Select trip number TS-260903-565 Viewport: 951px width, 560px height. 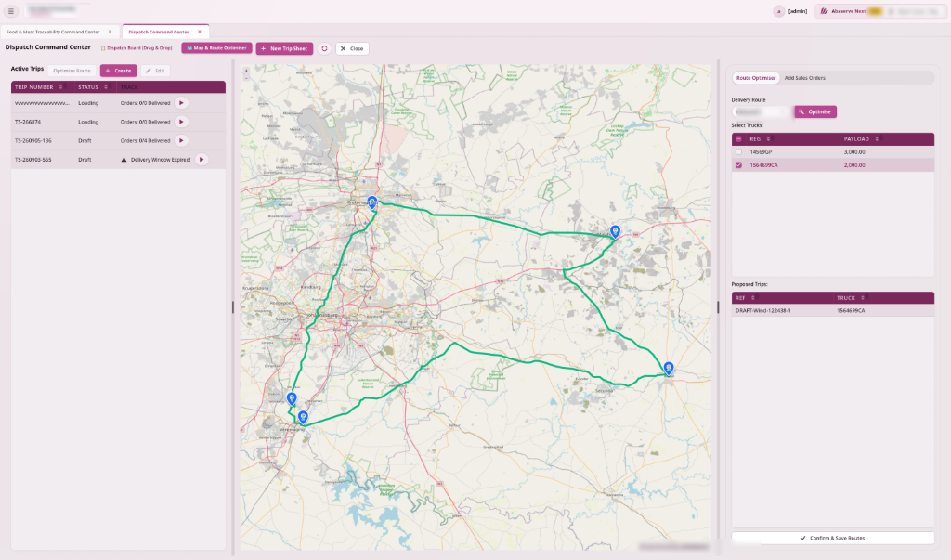coord(33,160)
